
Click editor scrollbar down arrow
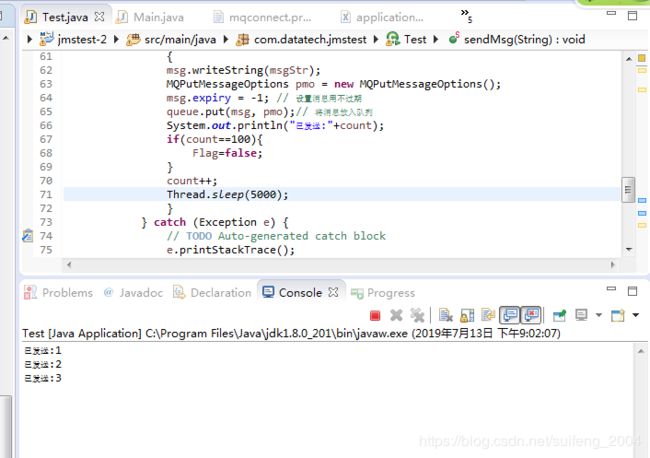629,249
